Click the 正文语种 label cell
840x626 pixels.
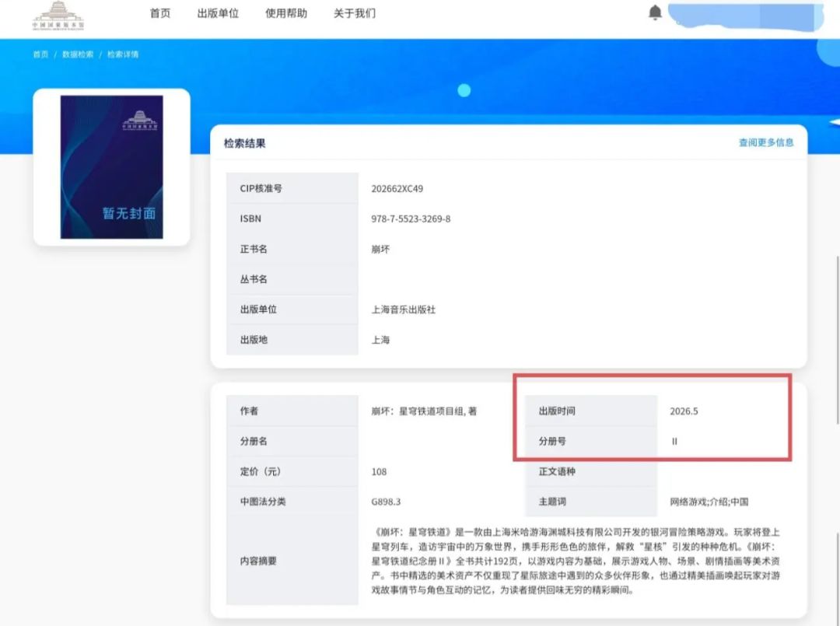tap(591, 471)
